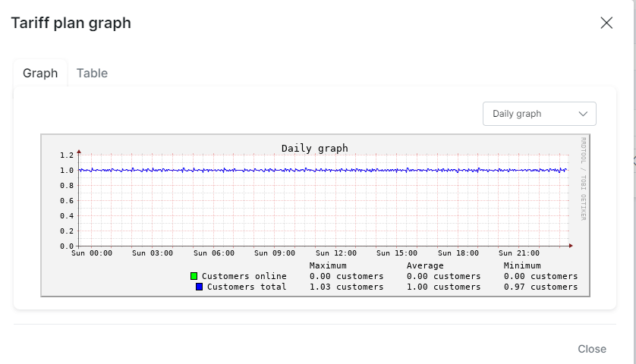This screenshot has width=636, height=364.
Task: Click the Maximum column header
Action: (328, 265)
